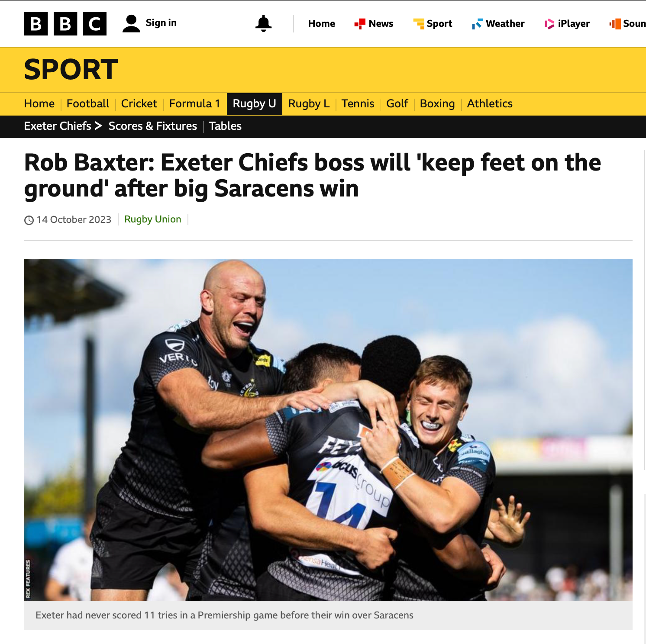
Task: Click the Exeter players celebration photo
Action: (328, 429)
